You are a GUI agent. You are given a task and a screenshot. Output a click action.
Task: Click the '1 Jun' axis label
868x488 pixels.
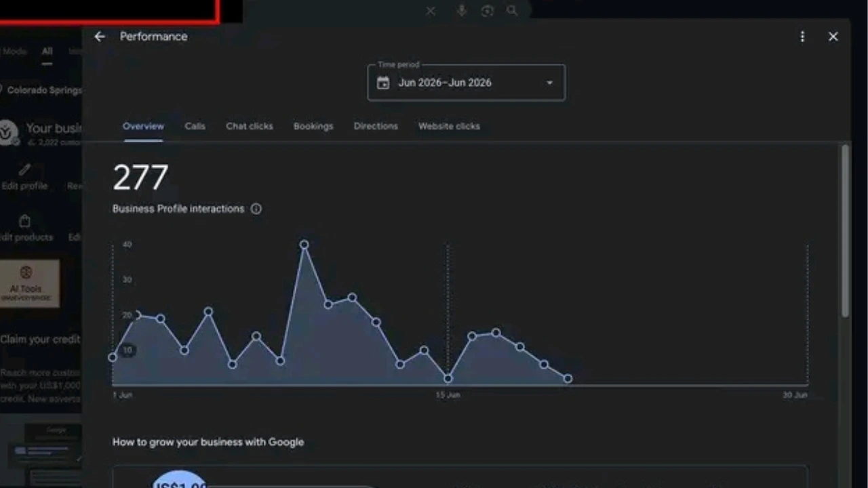click(123, 394)
